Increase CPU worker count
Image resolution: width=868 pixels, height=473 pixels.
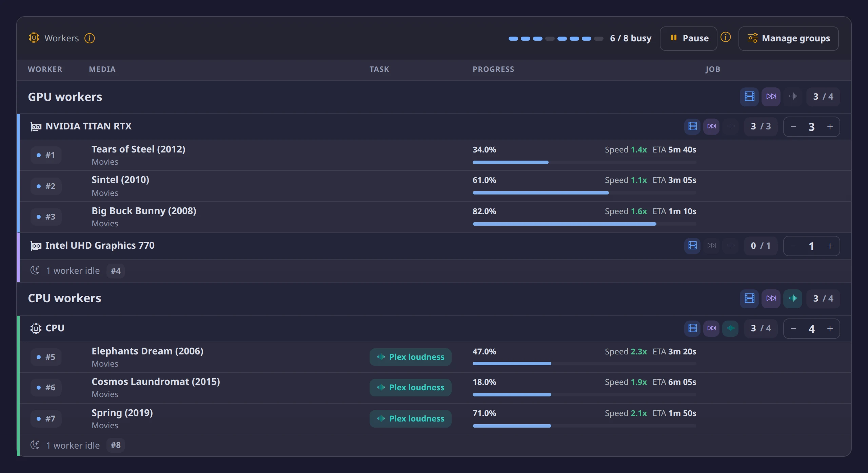(830, 329)
